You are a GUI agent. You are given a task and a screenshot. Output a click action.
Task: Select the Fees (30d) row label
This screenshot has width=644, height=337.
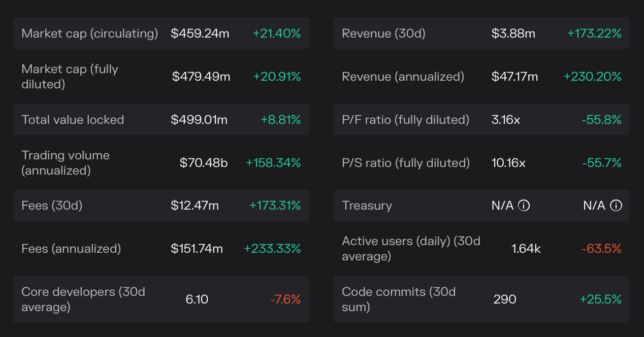click(52, 206)
